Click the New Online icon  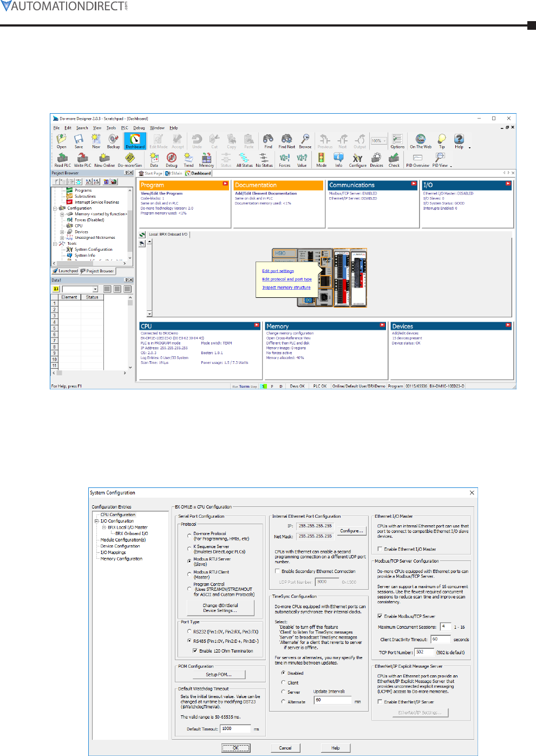tap(104, 160)
